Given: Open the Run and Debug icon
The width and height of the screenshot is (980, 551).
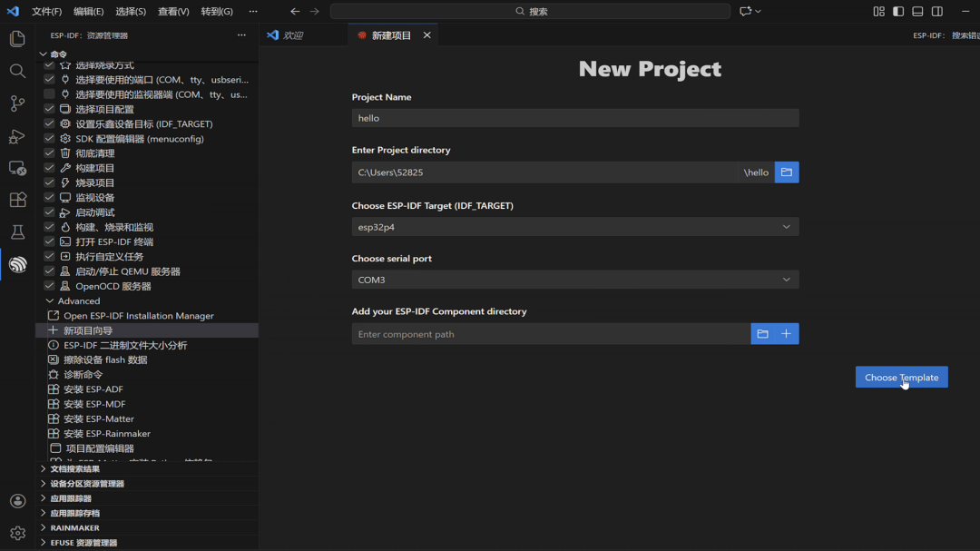Looking at the screenshot, I should tap(17, 136).
